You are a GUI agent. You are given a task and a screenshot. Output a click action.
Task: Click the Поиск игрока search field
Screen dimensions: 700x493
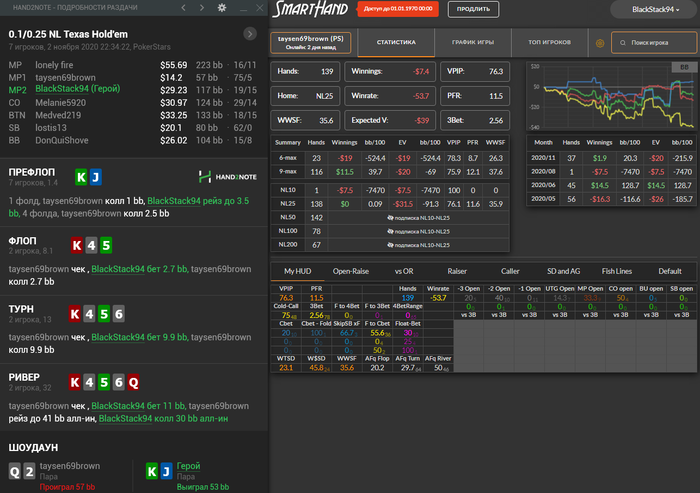(654, 43)
